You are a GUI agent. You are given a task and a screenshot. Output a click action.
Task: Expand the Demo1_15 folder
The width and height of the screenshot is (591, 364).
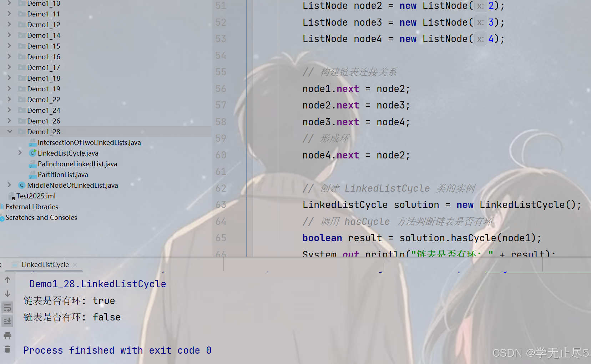click(10, 46)
